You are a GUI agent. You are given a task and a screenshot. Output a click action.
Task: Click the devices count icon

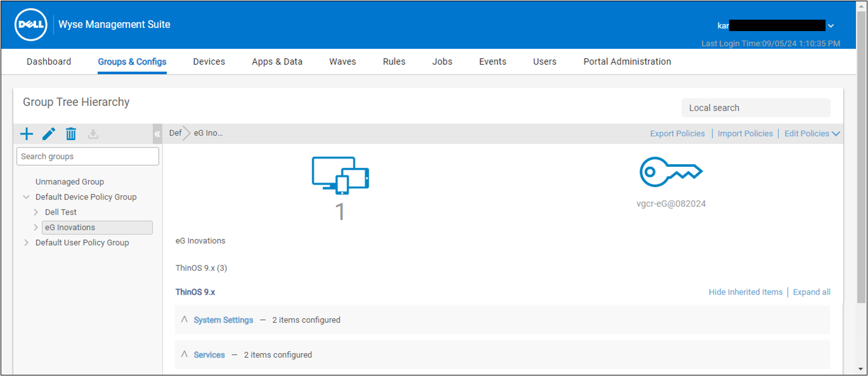[x=341, y=175]
